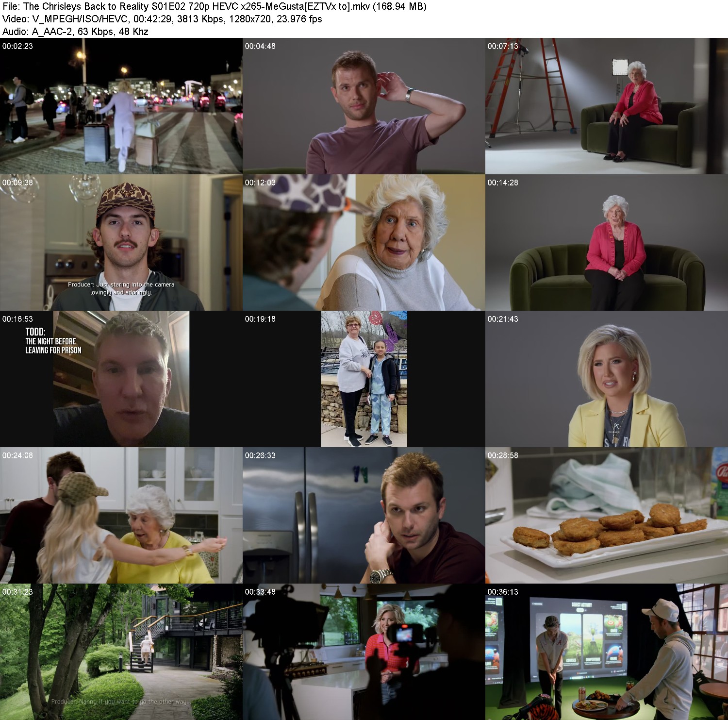Click the 'Producer: Just staring' subtitle
The height and width of the screenshot is (720, 728).
[121, 288]
